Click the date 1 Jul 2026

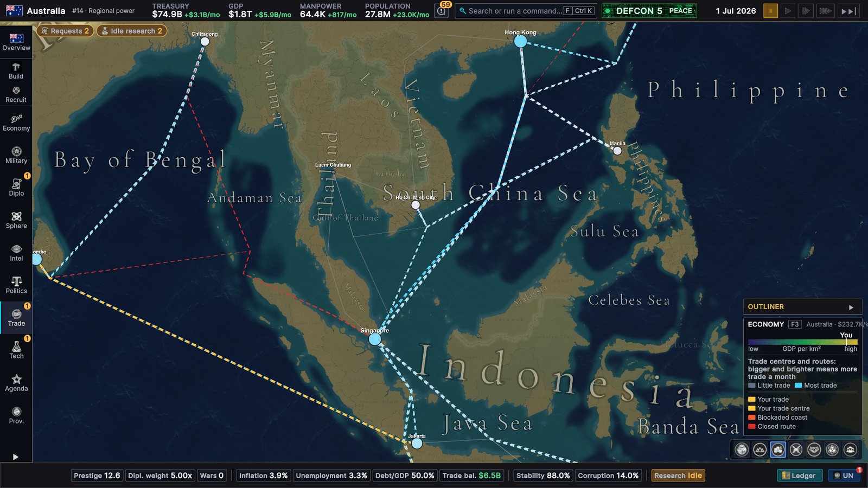click(x=736, y=11)
